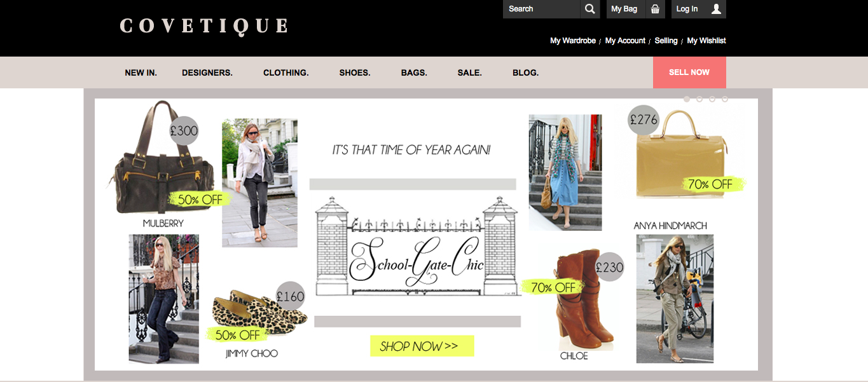Click the COVETIQUE logo
868x382 pixels.
pos(204,26)
